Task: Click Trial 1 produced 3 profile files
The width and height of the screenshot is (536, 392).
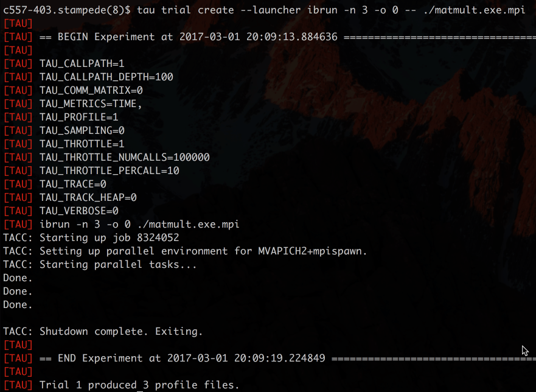Action: pyautogui.click(x=139, y=385)
